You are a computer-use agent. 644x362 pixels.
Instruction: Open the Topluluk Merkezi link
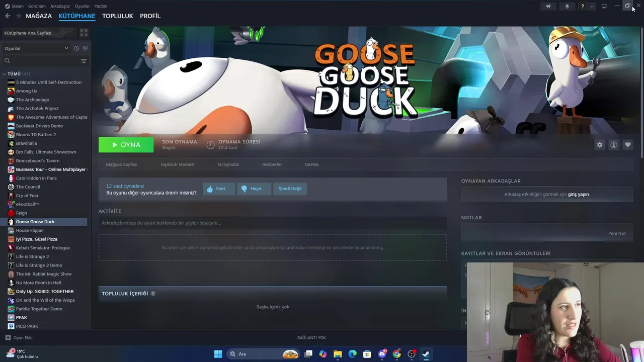177,164
